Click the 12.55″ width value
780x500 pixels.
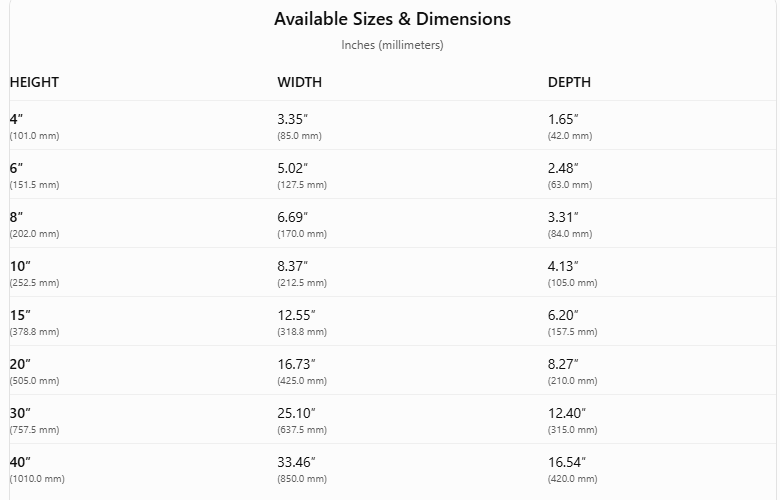296,315
